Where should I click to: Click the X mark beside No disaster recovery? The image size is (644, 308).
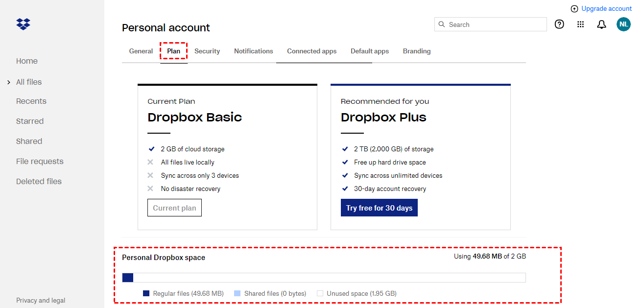(151, 189)
